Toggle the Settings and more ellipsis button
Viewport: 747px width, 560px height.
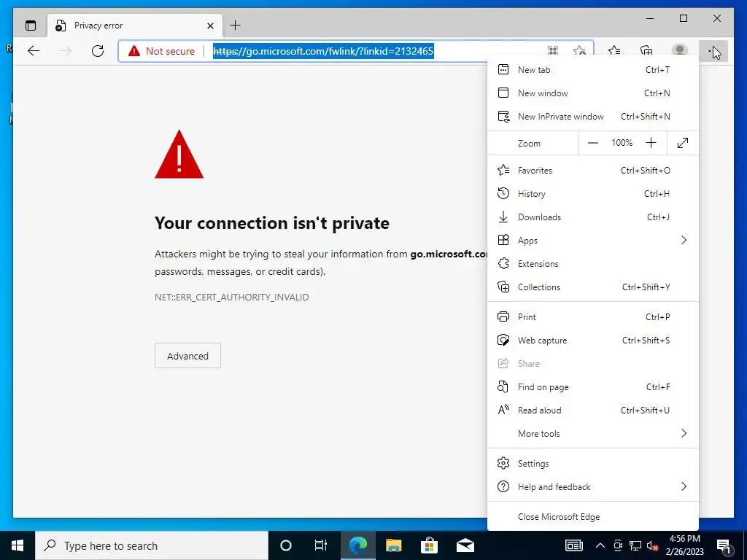713,50
